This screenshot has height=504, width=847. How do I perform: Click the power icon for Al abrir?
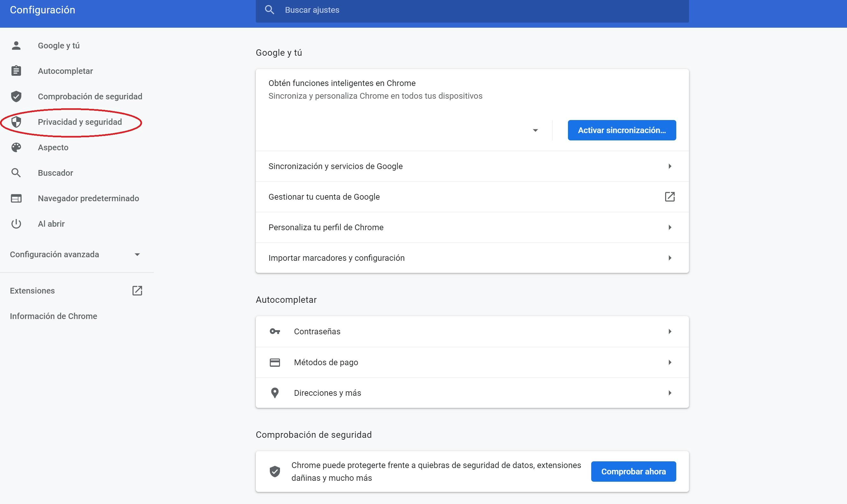tap(16, 224)
